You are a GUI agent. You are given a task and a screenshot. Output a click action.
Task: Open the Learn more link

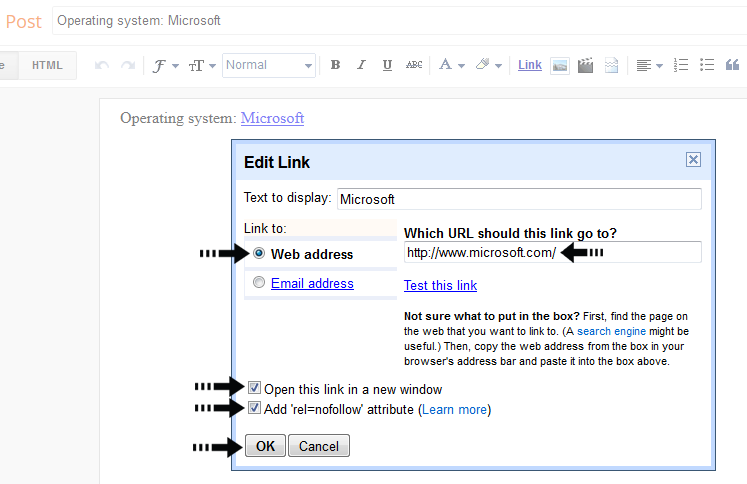(454, 410)
